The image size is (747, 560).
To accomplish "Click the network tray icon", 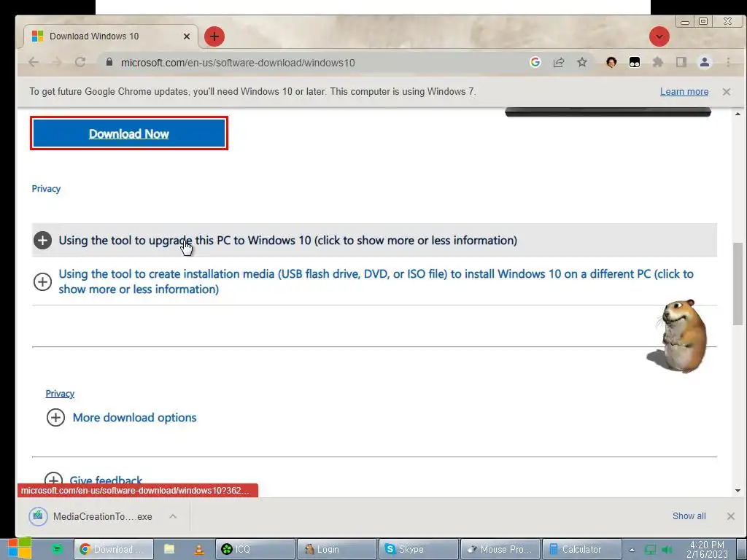I will tap(650, 550).
